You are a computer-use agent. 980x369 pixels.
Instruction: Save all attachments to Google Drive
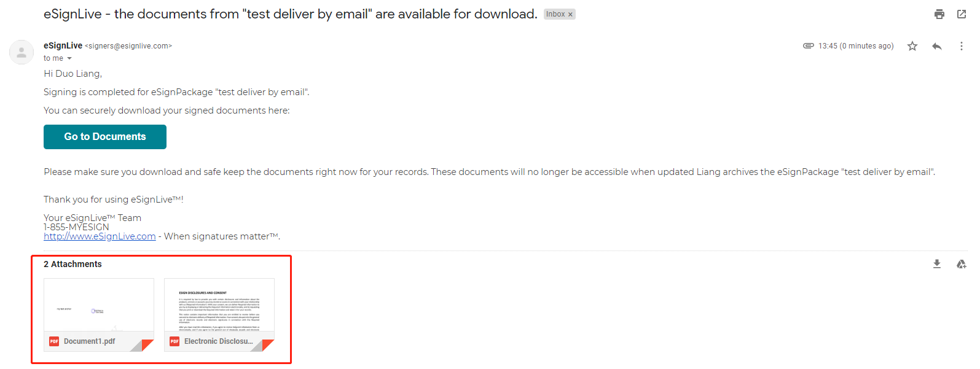(x=962, y=264)
